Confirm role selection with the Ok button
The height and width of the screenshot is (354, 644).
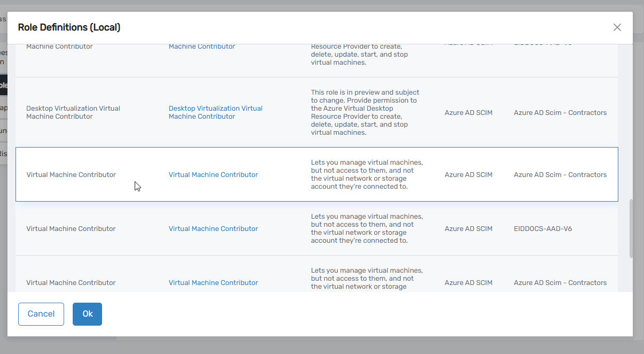coord(87,314)
